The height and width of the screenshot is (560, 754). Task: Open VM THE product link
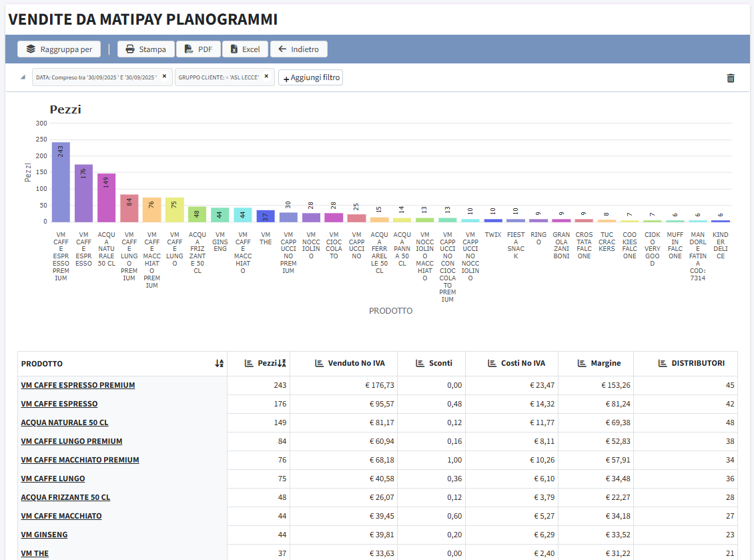pyautogui.click(x=35, y=554)
